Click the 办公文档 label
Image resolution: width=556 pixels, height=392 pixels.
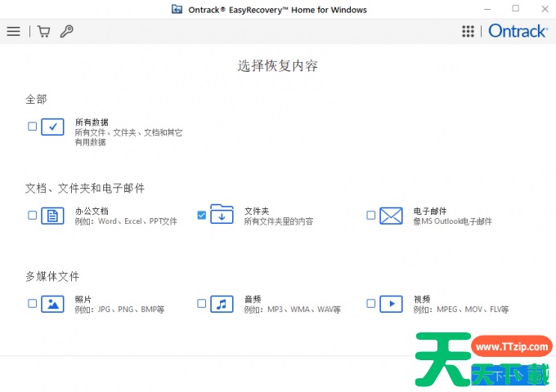pyautogui.click(x=92, y=211)
